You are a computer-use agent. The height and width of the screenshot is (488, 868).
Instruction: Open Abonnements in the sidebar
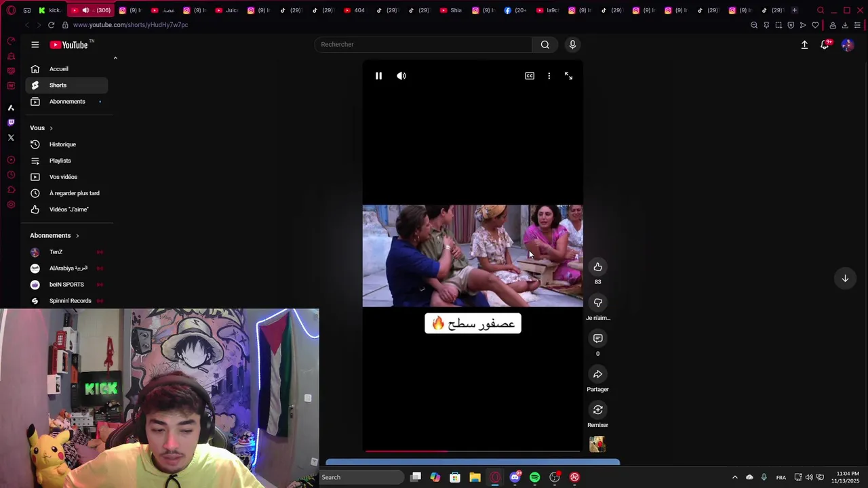(x=66, y=102)
